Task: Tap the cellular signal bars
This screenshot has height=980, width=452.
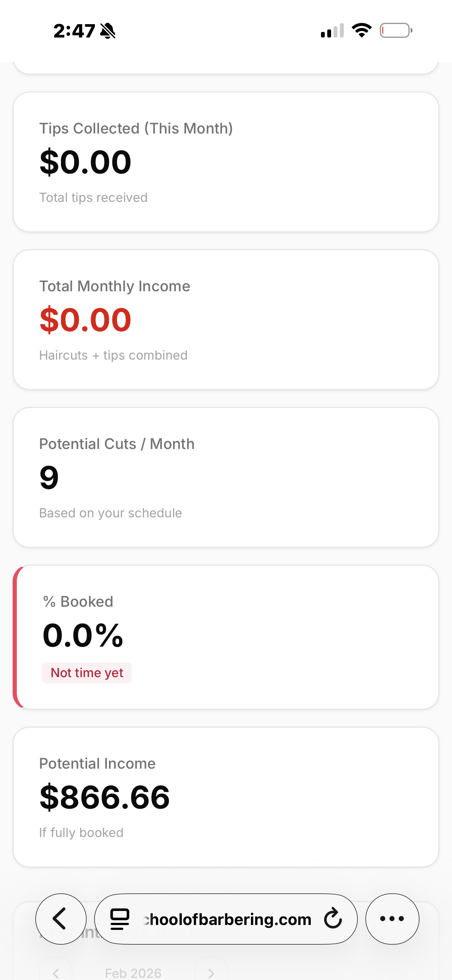Action: tap(332, 31)
